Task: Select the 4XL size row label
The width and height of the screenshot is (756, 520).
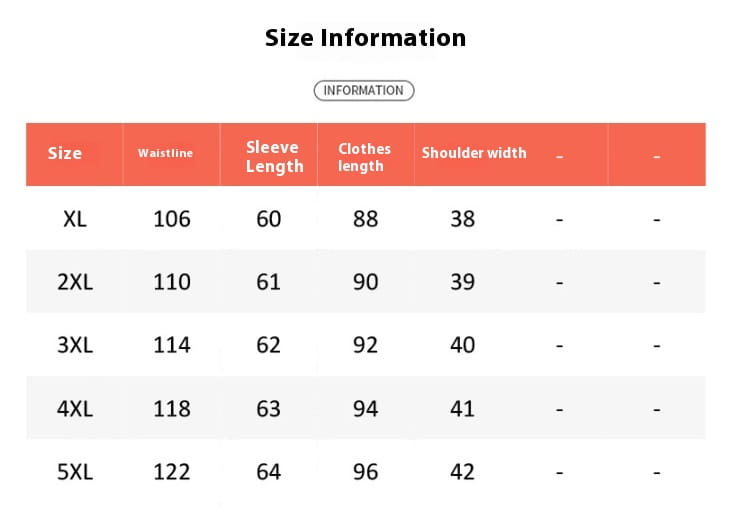Action: [75, 408]
